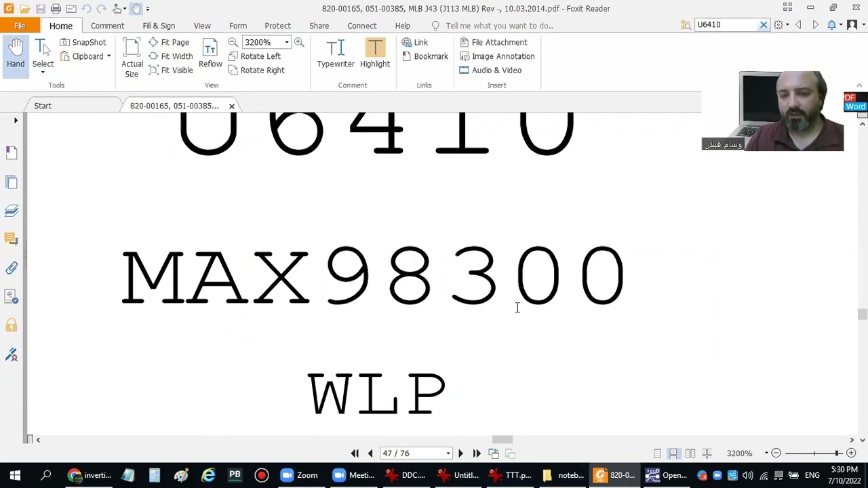Go to the next page
Screen dimensions: 868x488
click(x=460, y=453)
